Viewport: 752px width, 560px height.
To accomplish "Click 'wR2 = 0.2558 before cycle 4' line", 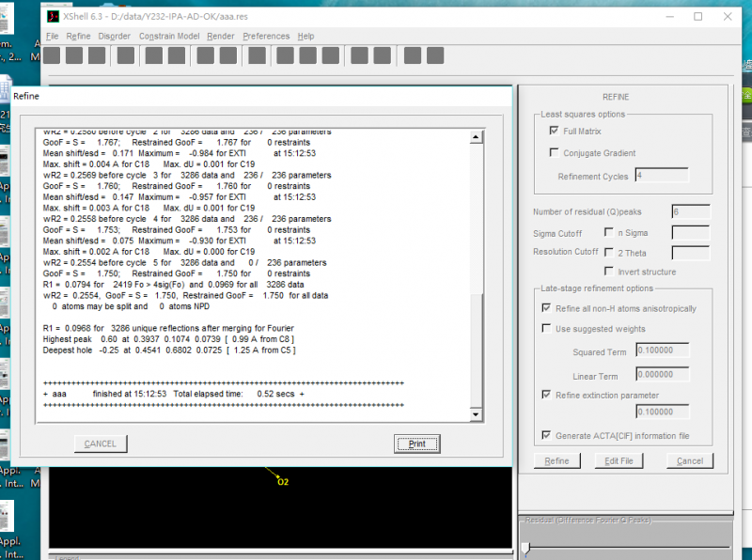I will (187, 219).
